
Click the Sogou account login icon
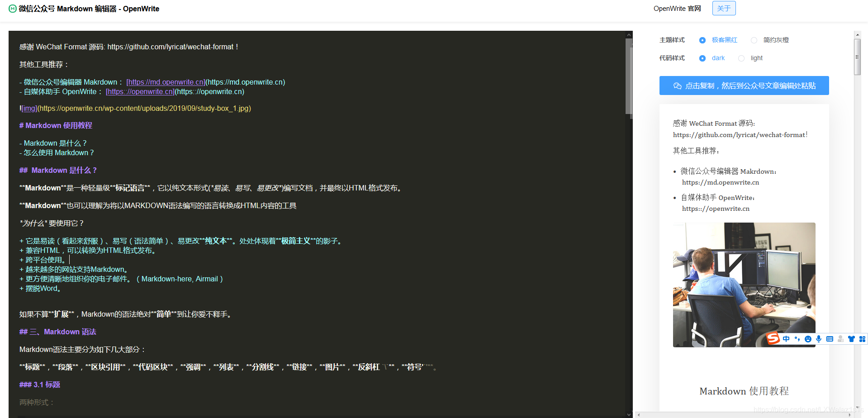pyautogui.click(x=840, y=339)
